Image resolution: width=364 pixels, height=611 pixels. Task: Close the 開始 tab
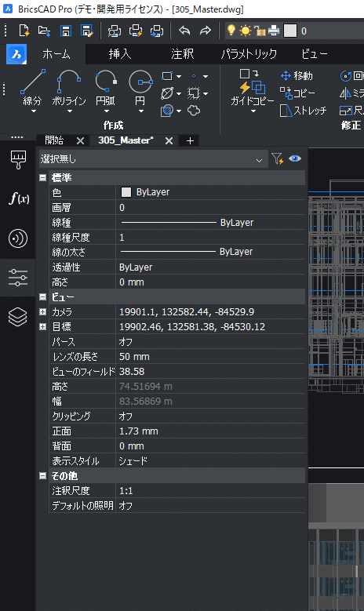click(80, 140)
